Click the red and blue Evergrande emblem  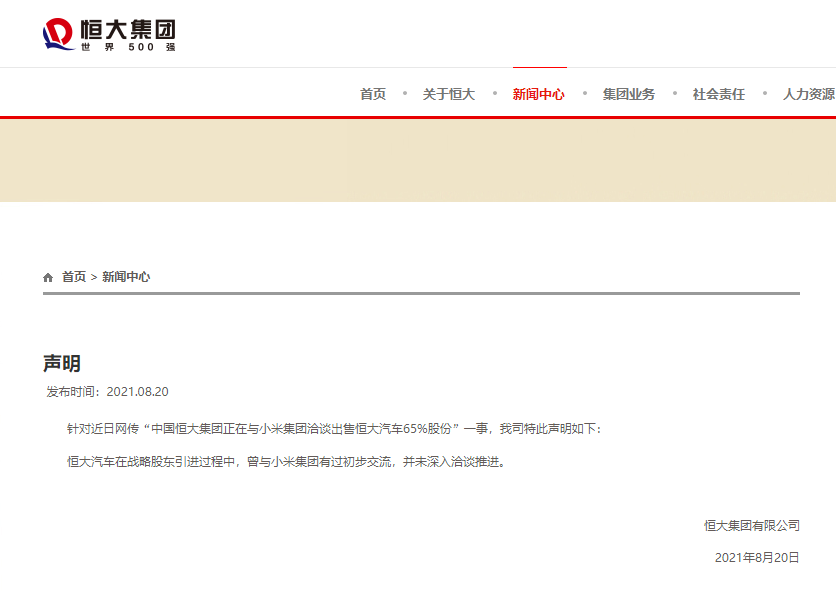tap(58, 34)
